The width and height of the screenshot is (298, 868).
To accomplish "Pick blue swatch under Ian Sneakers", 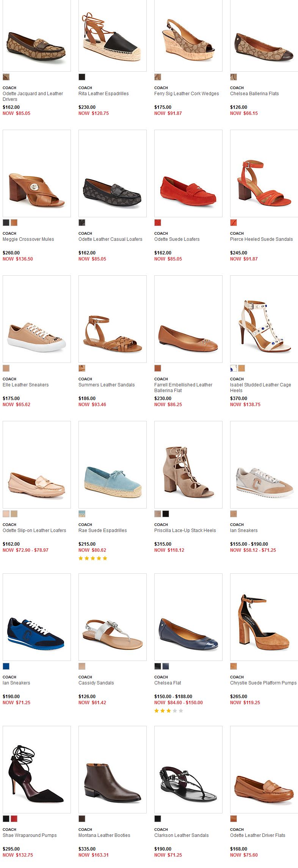I will point(6,666).
